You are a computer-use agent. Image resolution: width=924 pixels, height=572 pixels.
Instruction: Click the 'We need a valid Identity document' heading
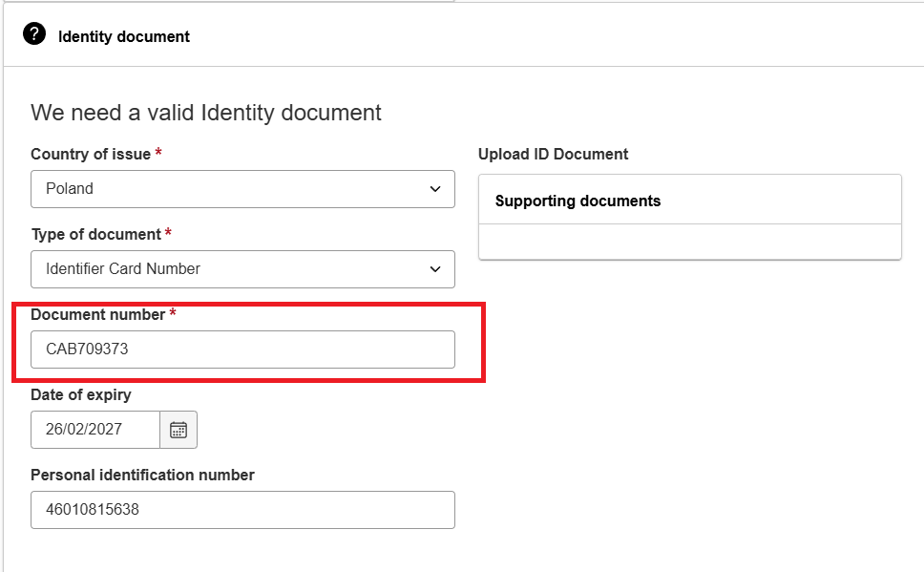pyautogui.click(x=206, y=113)
